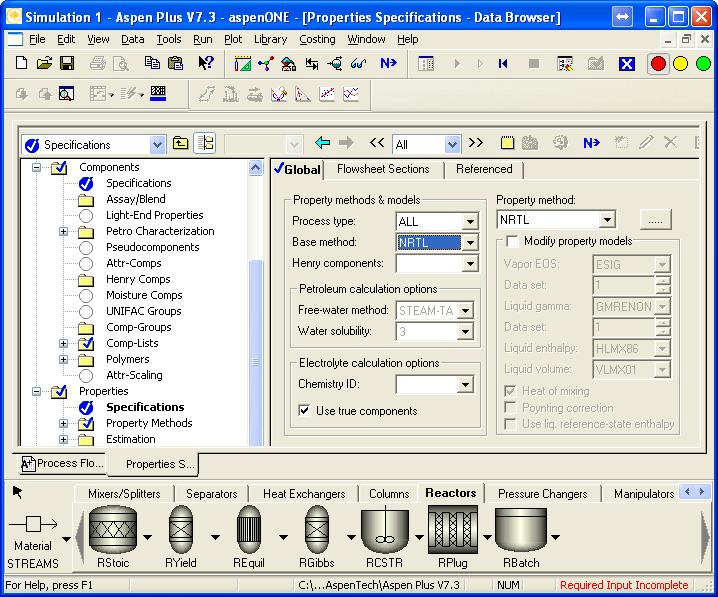
Task: Select the RStoic reactor model
Action: point(113,530)
